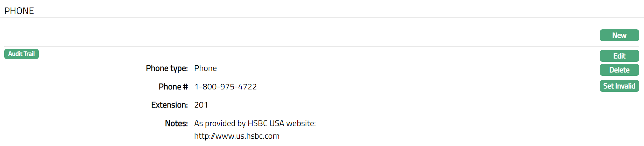Click the phone type value 'Phone'
Screen dimensions: 644x146
pos(205,68)
